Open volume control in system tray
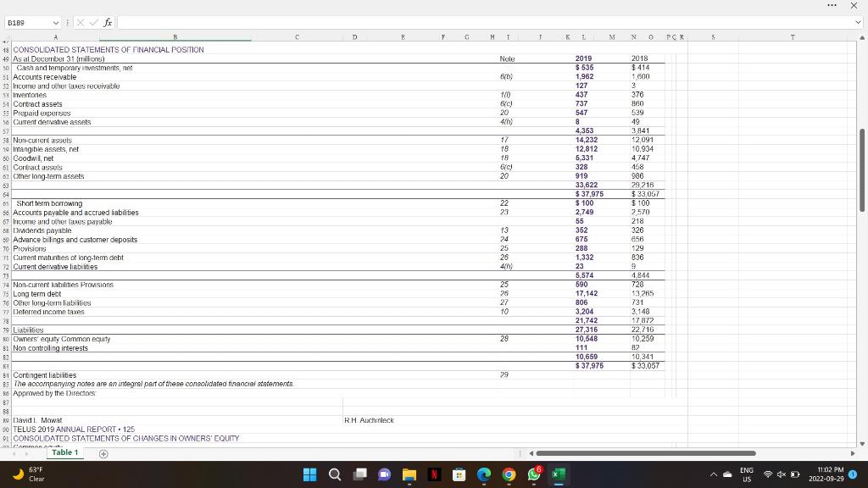 pyautogui.click(x=781, y=474)
